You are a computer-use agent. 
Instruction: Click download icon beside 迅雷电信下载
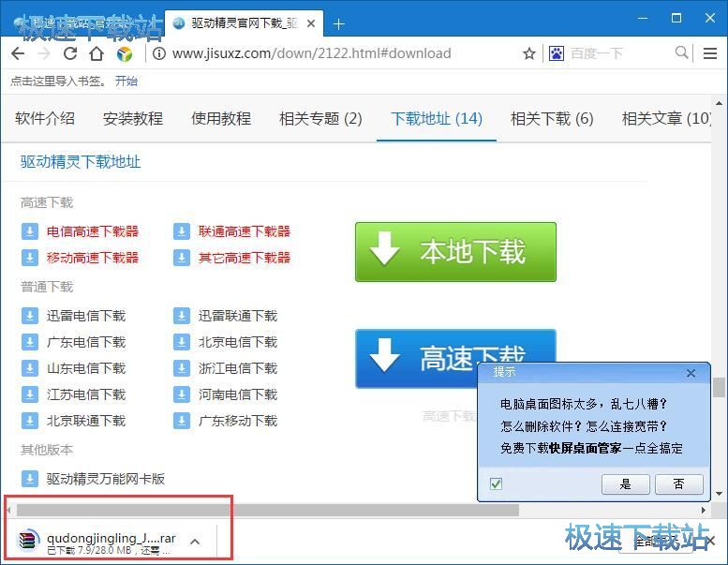[30, 316]
